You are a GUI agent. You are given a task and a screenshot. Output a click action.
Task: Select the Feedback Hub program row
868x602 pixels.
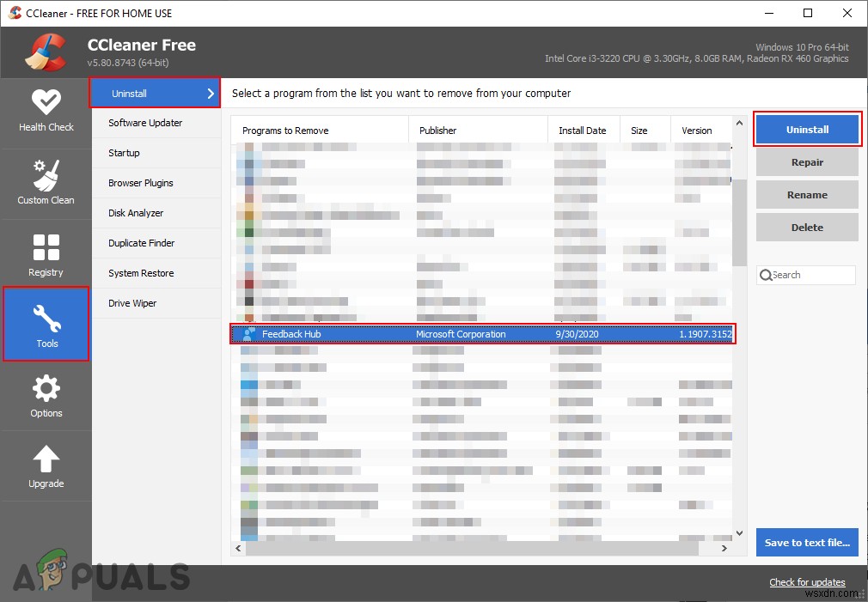click(482, 334)
